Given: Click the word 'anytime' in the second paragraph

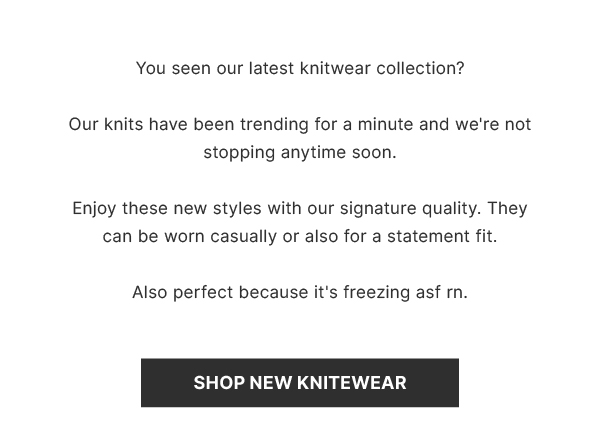Looking at the screenshot, I should (313, 153).
